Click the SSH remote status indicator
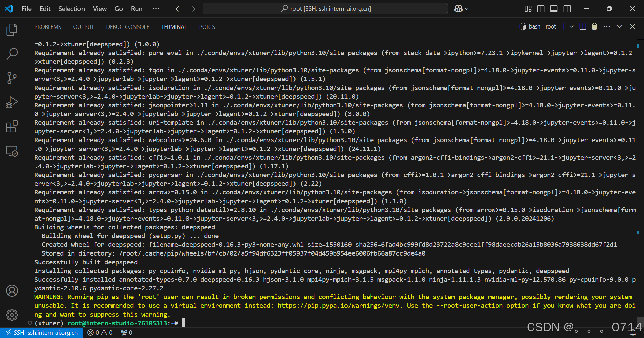The height and width of the screenshot is (338, 644). click(x=42, y=333)
